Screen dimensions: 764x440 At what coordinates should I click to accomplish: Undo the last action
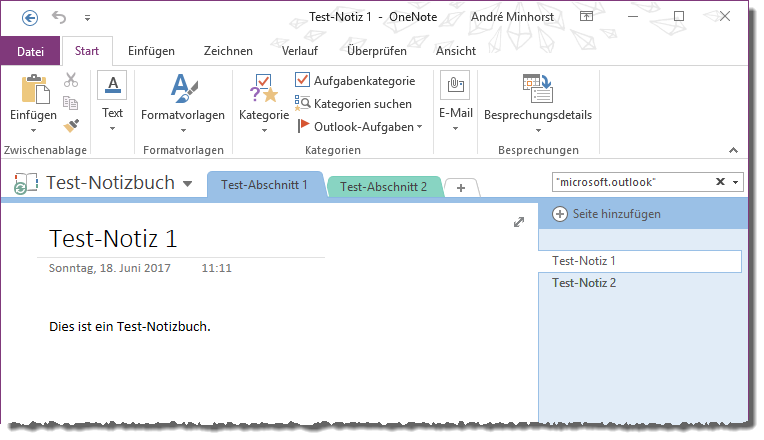[59, 18]
